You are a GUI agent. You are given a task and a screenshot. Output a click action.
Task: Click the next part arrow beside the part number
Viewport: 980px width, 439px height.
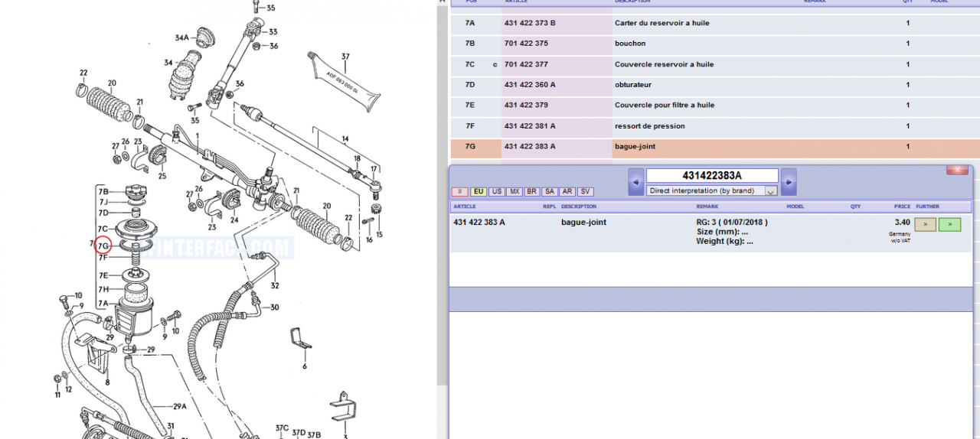(x=789, y=182)
